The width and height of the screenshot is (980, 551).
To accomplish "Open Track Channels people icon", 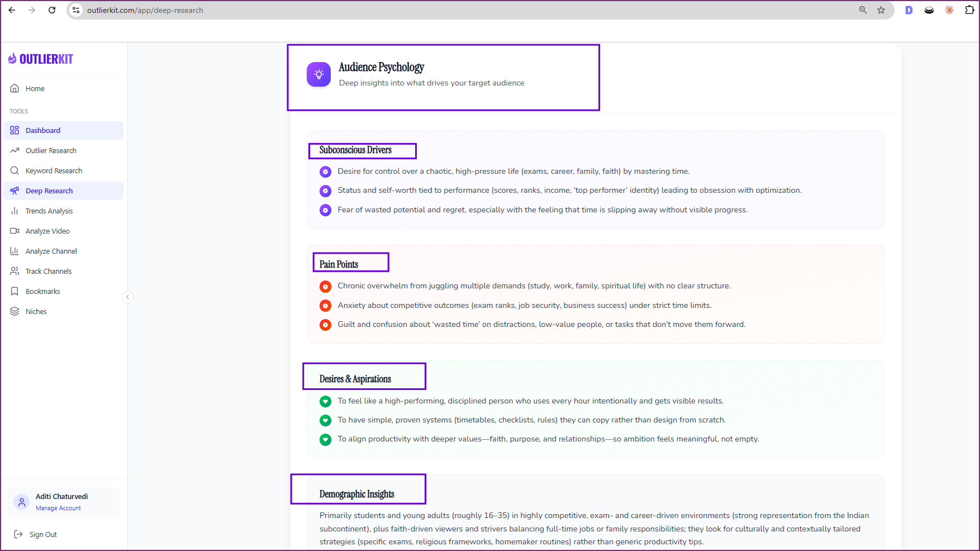I will pos(15,271).
